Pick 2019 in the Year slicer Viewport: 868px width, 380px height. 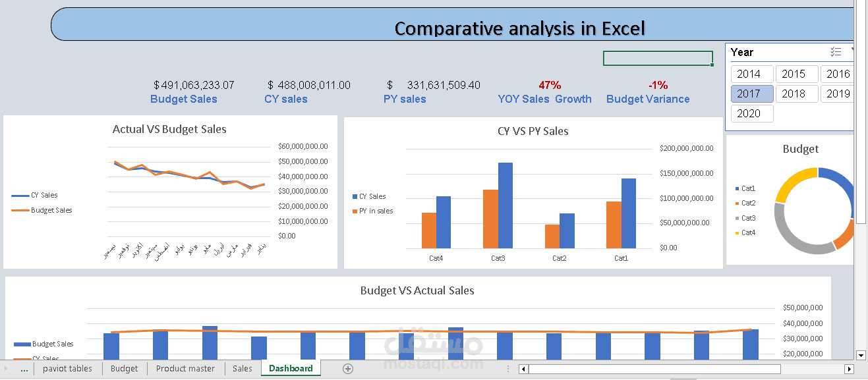coord(837,94)
